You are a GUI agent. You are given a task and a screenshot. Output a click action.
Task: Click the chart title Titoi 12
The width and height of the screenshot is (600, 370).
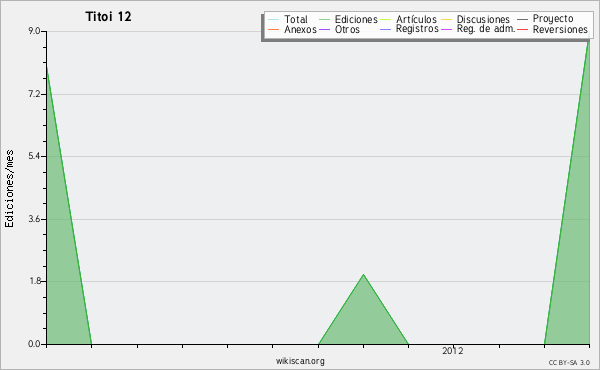[108, 16]
